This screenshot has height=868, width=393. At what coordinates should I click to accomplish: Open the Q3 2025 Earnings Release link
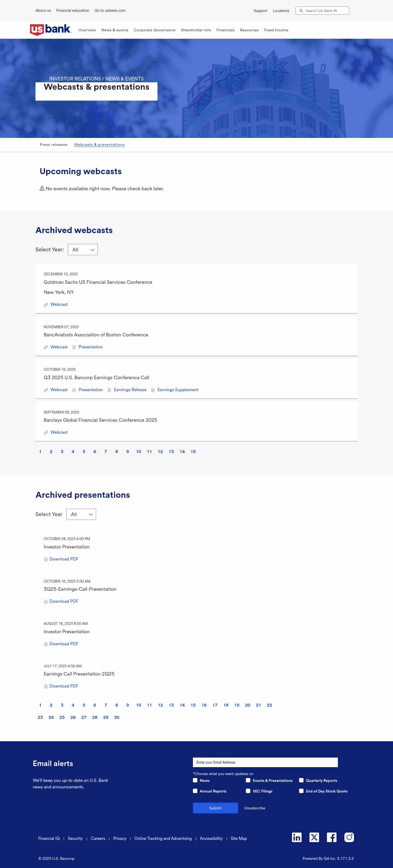click(x=130, y=390)
